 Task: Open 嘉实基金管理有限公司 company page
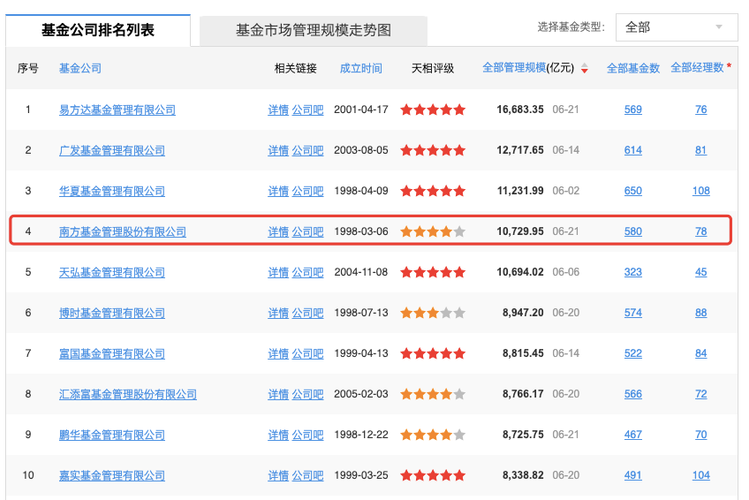click(112, 475)
